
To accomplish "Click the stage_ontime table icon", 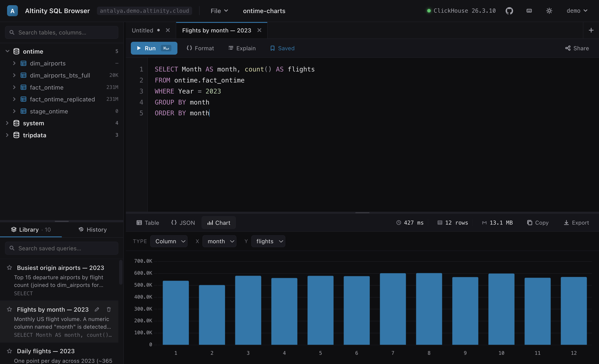I will coord(23,111).
